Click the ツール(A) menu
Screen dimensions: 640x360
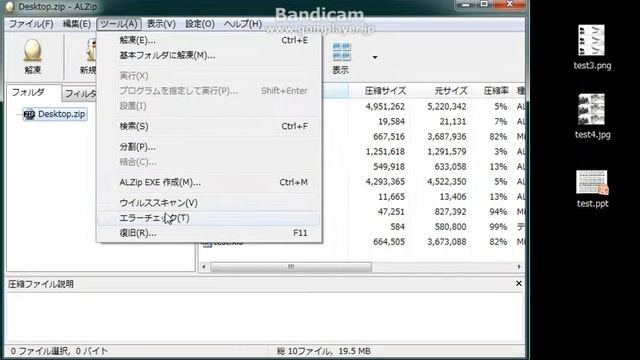click(x=119, y=24)
